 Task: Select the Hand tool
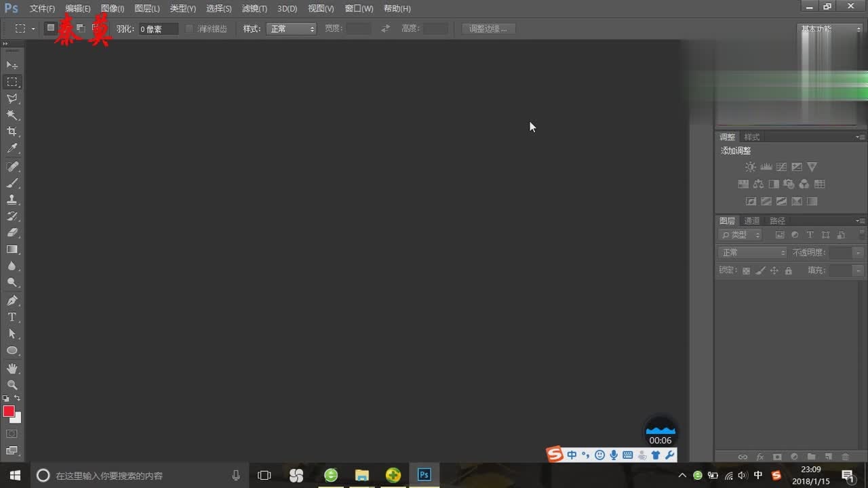coord(12,368)
